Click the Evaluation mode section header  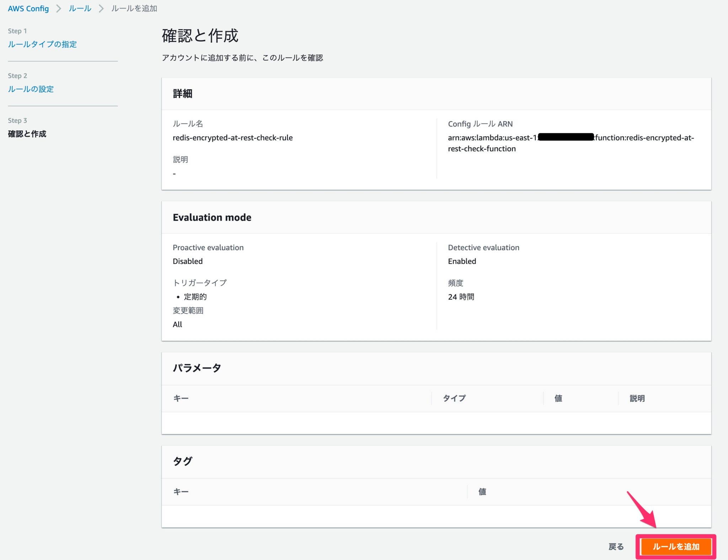coord(212,217)
